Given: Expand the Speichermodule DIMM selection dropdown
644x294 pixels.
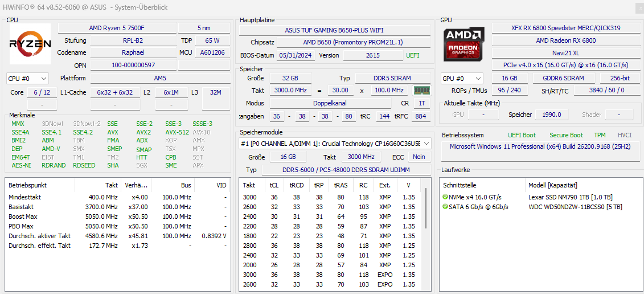Looking at the screenshot, I should coord(335,143).
